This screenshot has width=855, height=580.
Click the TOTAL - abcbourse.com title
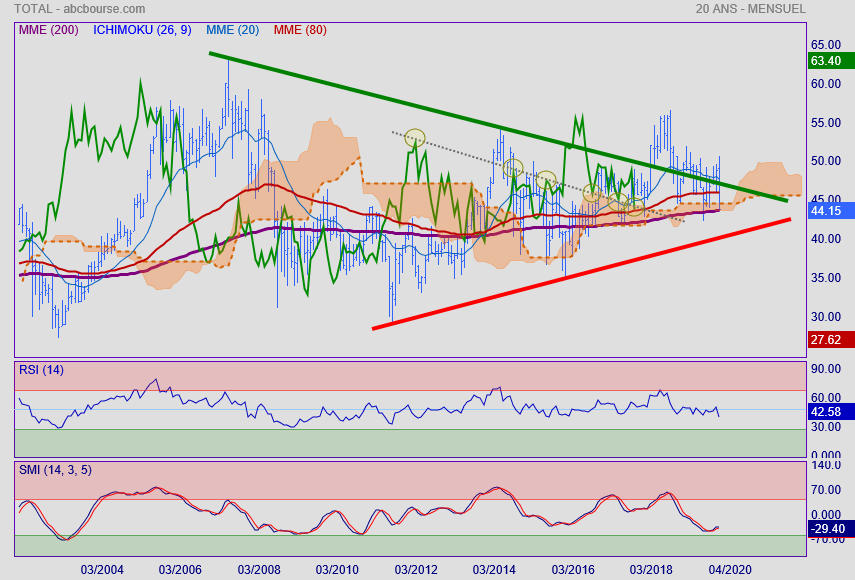pyautogui.click(x=80, y=9)
